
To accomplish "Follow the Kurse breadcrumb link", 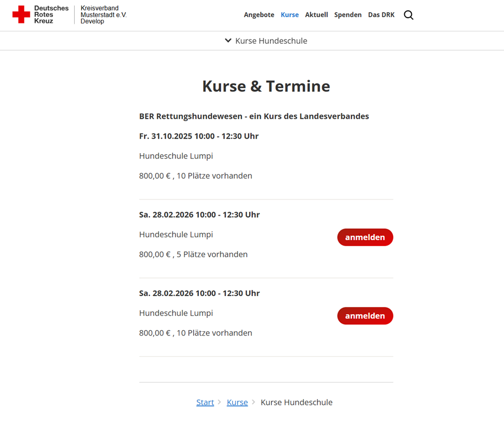I will pos(237,402).
